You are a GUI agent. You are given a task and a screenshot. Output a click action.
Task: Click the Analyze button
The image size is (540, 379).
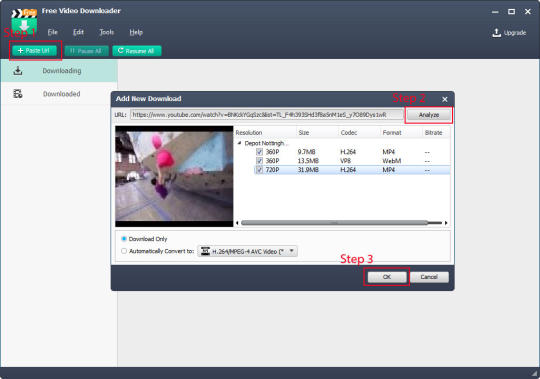pos(429,115)
